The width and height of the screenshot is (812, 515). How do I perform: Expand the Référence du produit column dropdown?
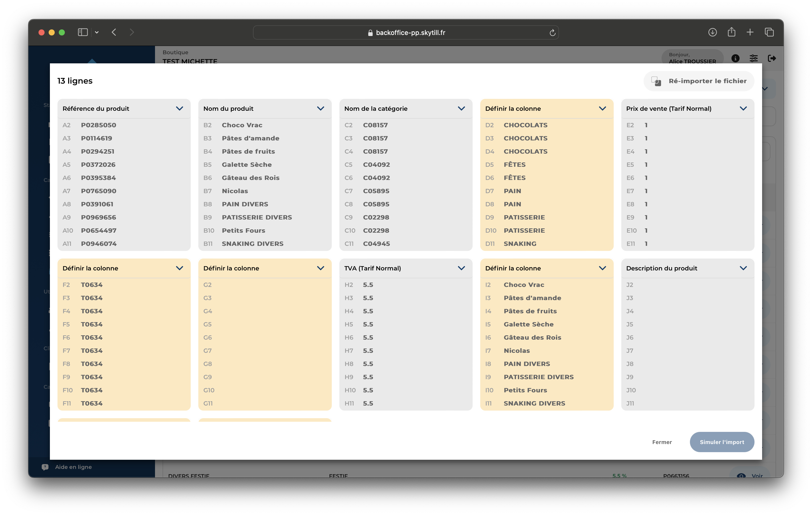point(179,109)
